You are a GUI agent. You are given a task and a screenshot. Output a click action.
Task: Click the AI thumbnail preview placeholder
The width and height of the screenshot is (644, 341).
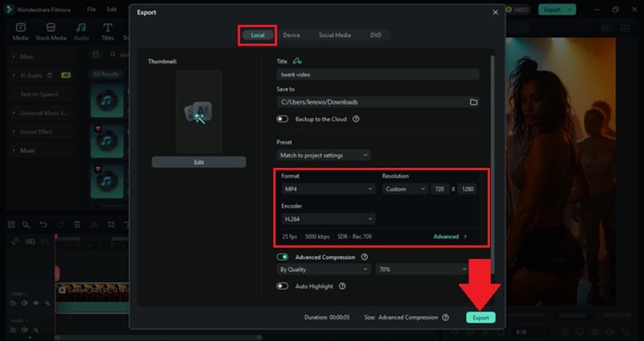coord(199,112)
